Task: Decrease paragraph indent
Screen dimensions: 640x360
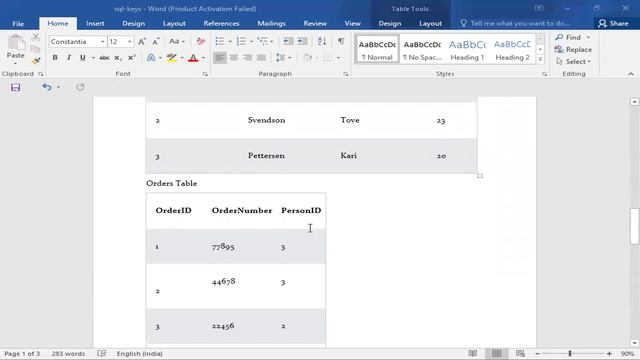Action: click(288, 41)
